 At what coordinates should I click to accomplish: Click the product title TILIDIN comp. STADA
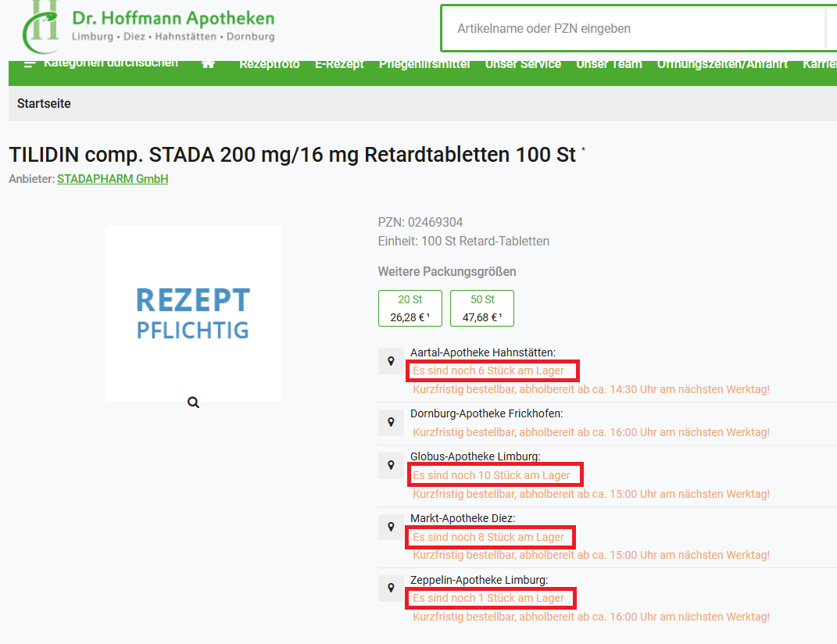coord(292,155)
